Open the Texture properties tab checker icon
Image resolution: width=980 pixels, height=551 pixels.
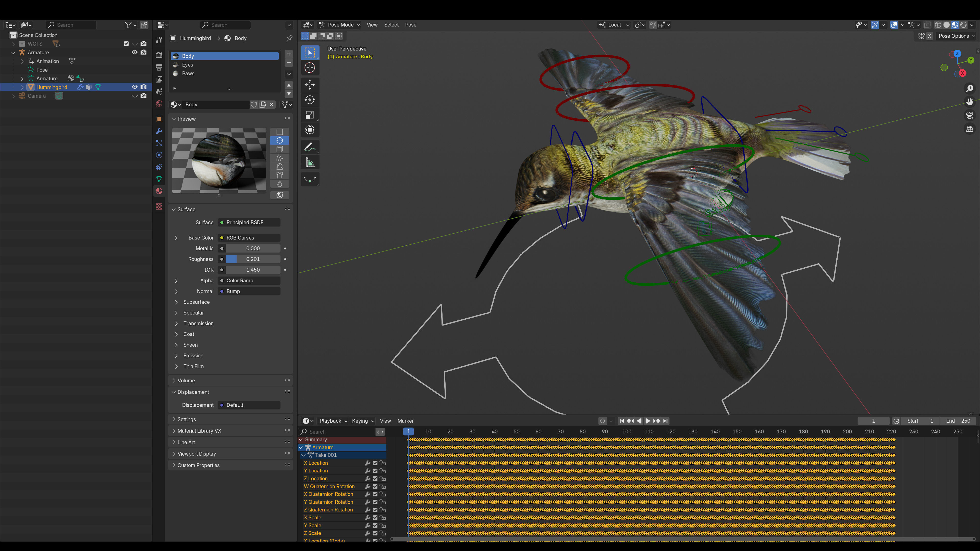(159, 206)
